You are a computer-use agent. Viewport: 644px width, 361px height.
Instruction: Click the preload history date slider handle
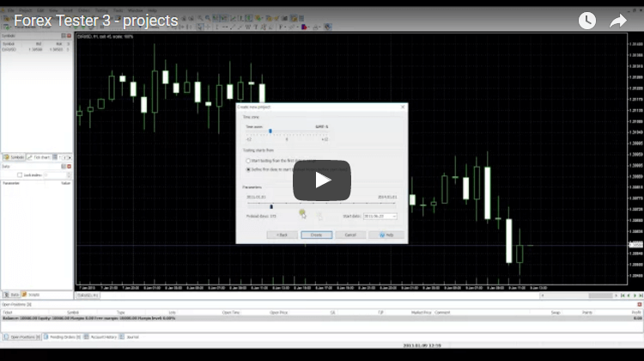click(x=271, y=206)
